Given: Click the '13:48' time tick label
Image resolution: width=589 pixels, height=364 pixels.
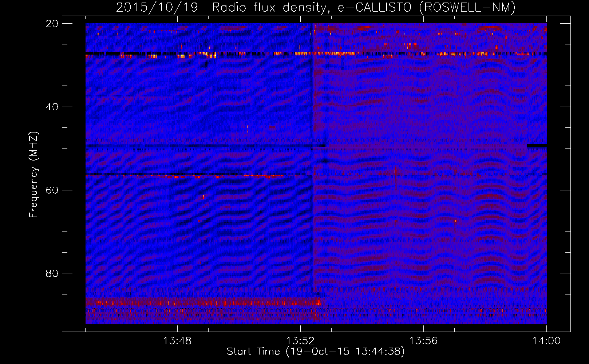Looking at the screenshot, I should (177, 341).
